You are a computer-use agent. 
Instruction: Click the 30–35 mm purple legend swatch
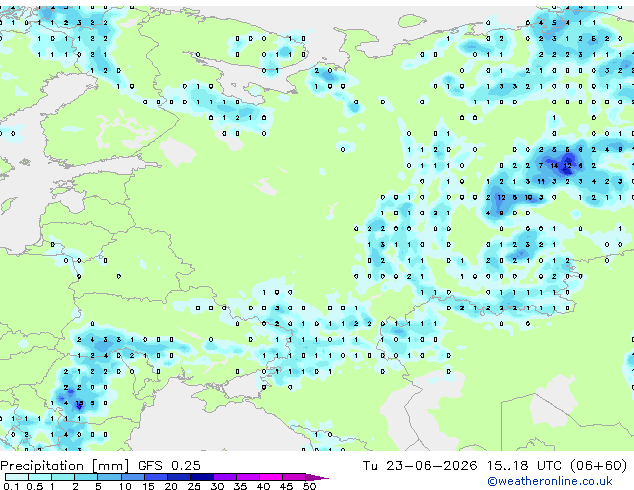pyautogui.click(x=225, y=477)
